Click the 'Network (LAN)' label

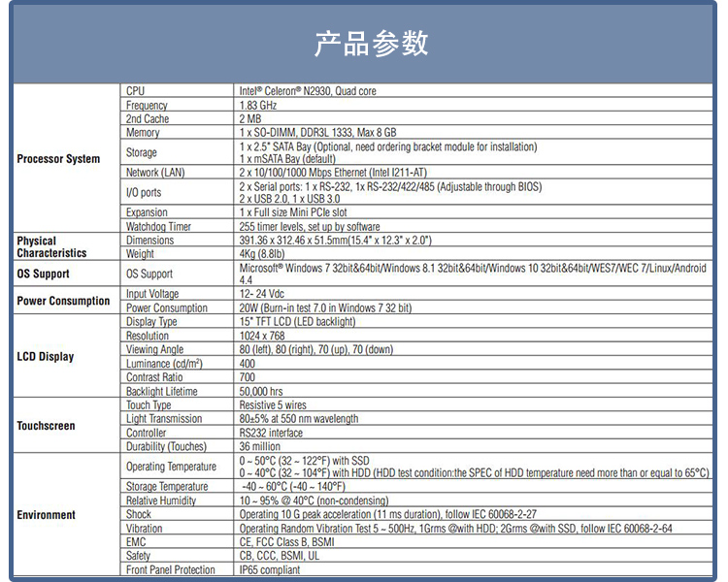(155, 173)
